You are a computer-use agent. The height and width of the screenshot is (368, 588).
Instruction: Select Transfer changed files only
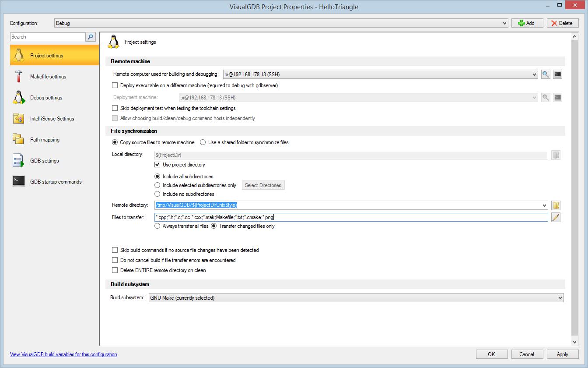point(214,226)
